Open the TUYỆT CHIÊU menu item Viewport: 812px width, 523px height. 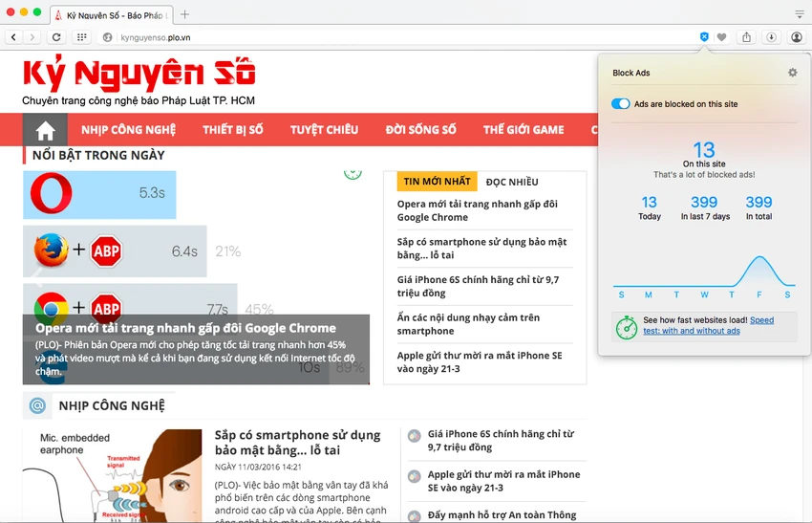click(x=324, y=130)
